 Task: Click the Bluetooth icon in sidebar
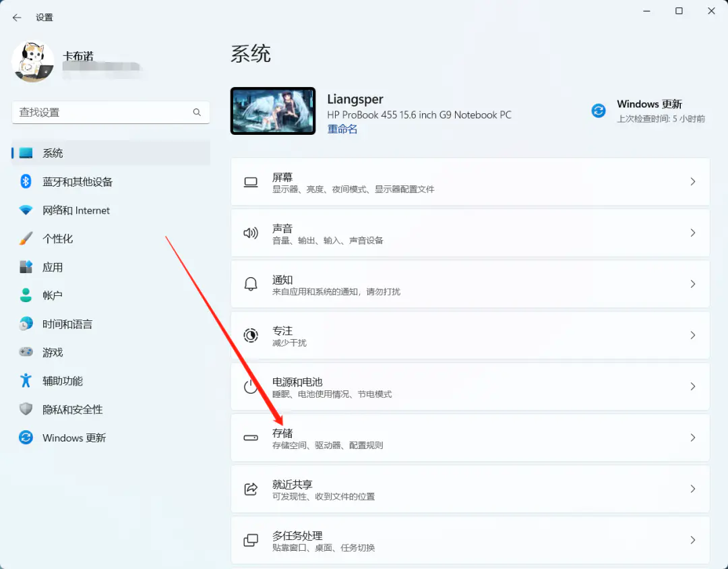(26, 181)
